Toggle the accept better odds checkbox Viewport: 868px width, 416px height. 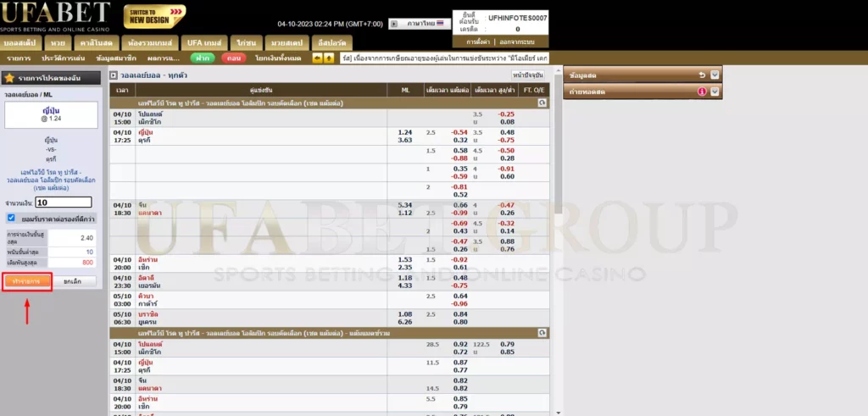click(11, 218)
